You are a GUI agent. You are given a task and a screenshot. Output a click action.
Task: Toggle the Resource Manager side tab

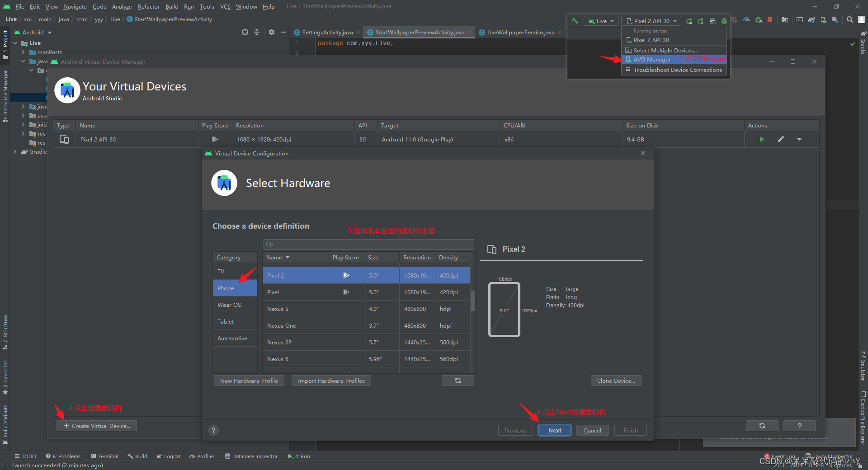click(x=5, y=96)
